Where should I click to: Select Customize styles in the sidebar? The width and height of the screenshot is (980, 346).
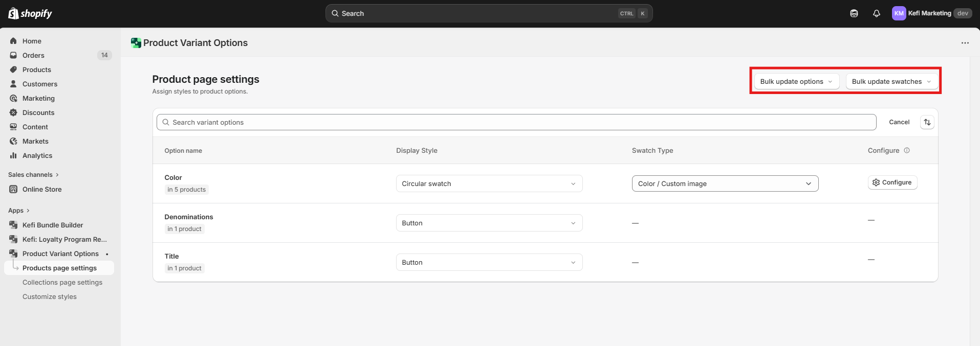(x=50, y=296)
